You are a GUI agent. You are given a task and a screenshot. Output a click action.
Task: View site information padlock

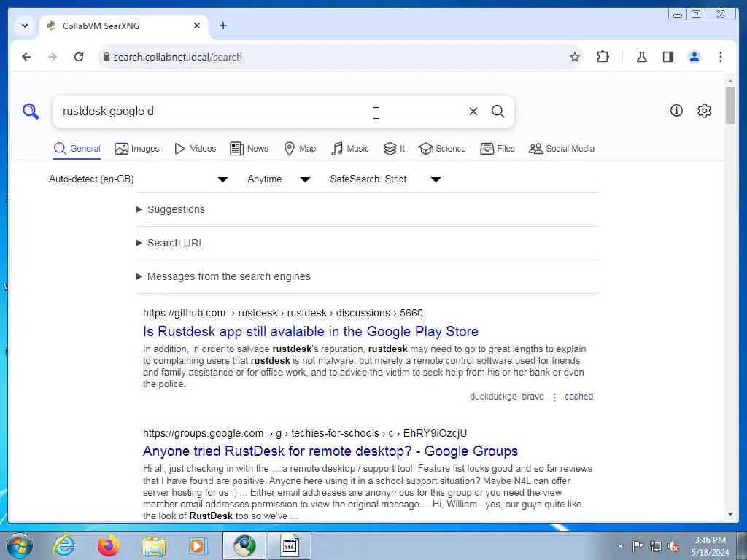click(106, 57)
